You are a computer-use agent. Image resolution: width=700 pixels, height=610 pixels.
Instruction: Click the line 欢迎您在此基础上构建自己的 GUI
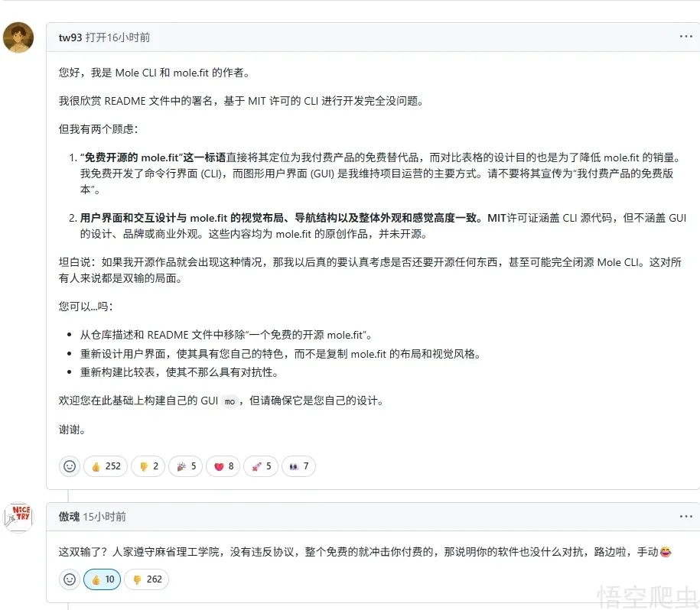[x=221, y=401]
